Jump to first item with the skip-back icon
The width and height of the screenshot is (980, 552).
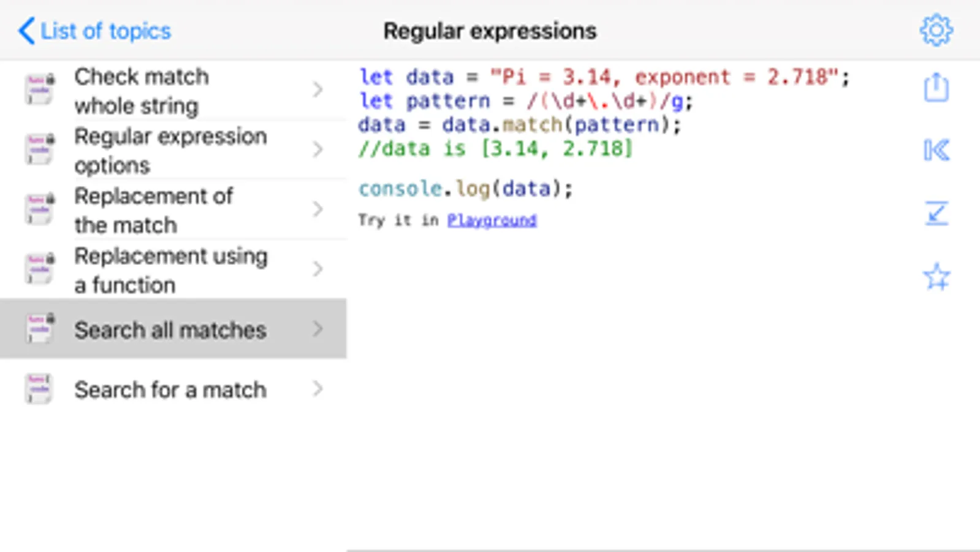936,150
